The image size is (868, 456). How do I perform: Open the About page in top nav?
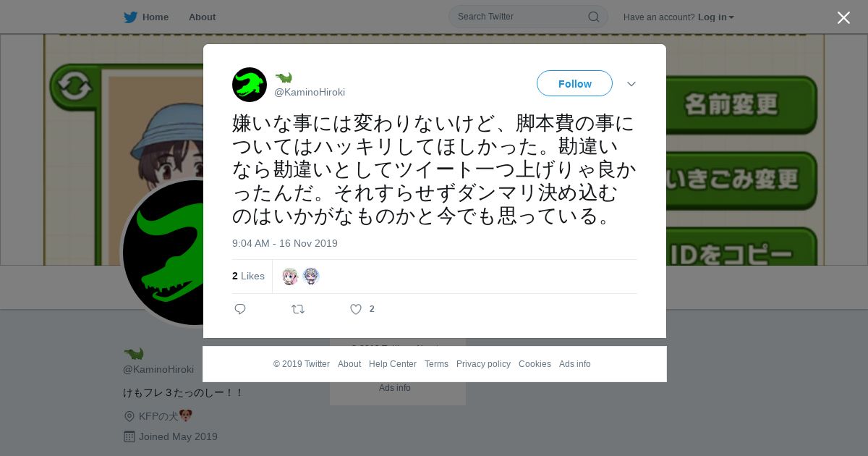[x=202, y=17]
